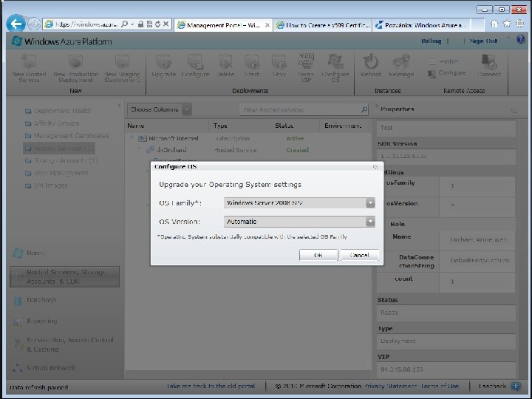Open the Privacy Statement link
Screen dimensions: 532x399
coord(391,386)
